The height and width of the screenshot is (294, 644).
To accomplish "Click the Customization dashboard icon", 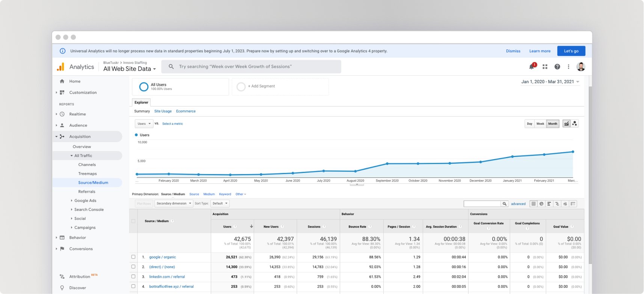I will [x=62, y=93].
